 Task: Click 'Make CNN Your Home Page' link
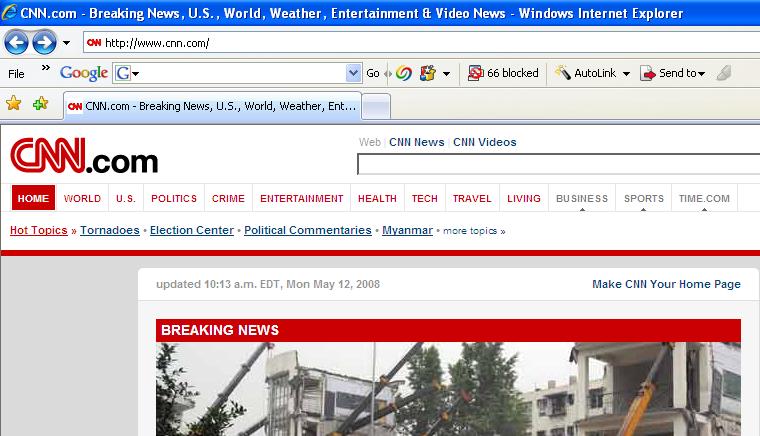point(666,284)
